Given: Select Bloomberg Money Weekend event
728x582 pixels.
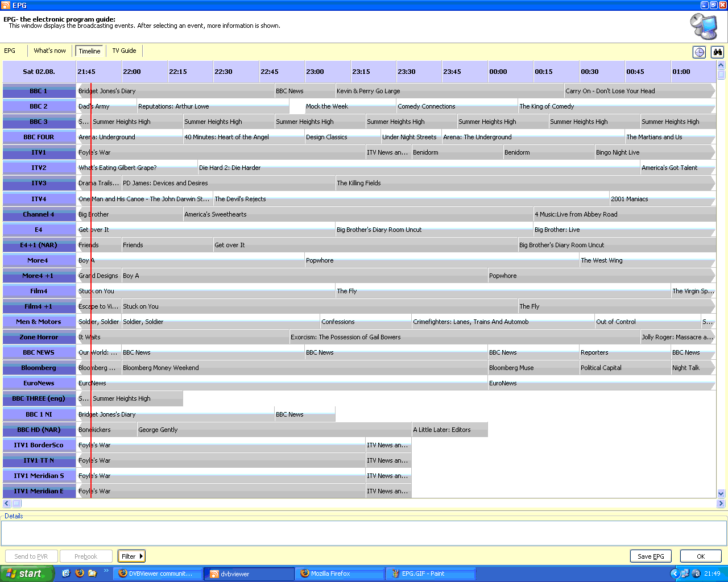Looking at the screenshot, I should click(304, 368).
